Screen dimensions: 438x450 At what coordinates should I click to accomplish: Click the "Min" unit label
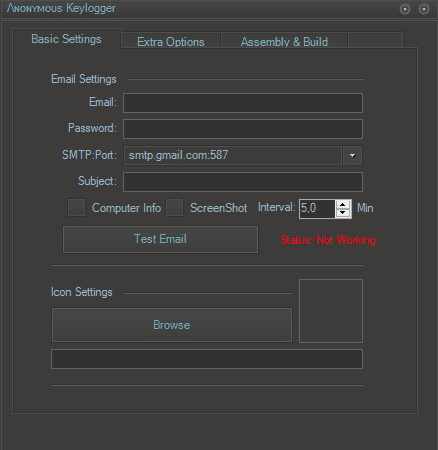[365, 208]
